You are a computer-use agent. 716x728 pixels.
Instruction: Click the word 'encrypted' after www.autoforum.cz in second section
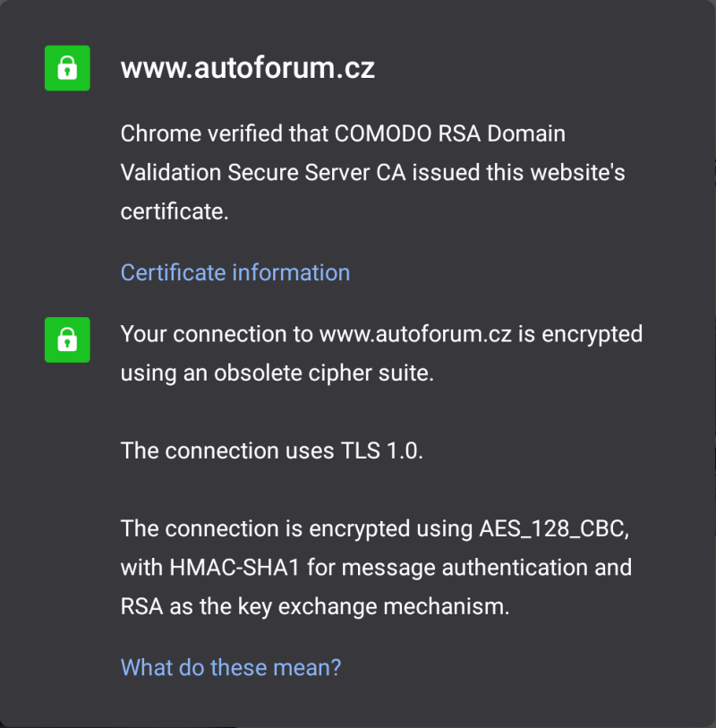coord(592,334)
